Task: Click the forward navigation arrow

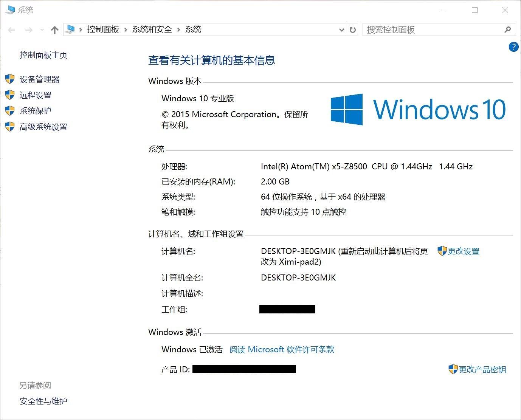Action: point(29,30)
